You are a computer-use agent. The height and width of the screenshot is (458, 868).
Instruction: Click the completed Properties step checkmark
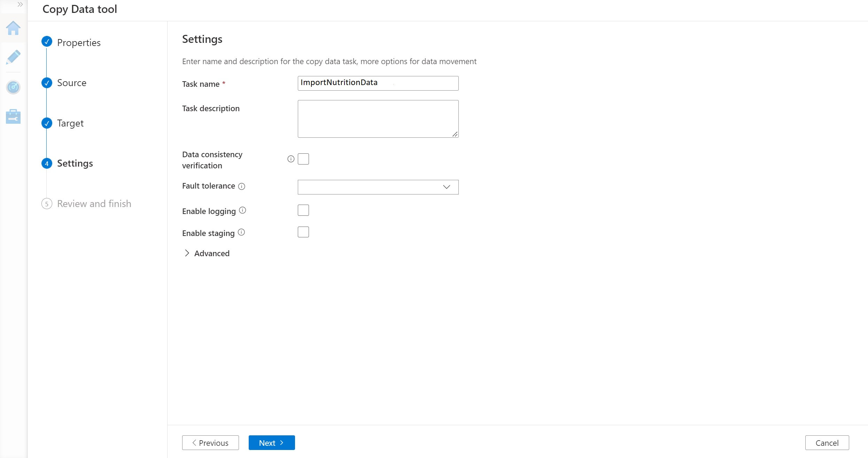tap(47, 41)
